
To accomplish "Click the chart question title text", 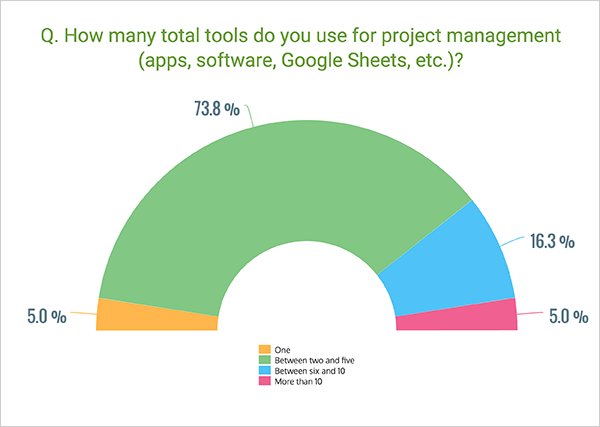I will [300, 38].
